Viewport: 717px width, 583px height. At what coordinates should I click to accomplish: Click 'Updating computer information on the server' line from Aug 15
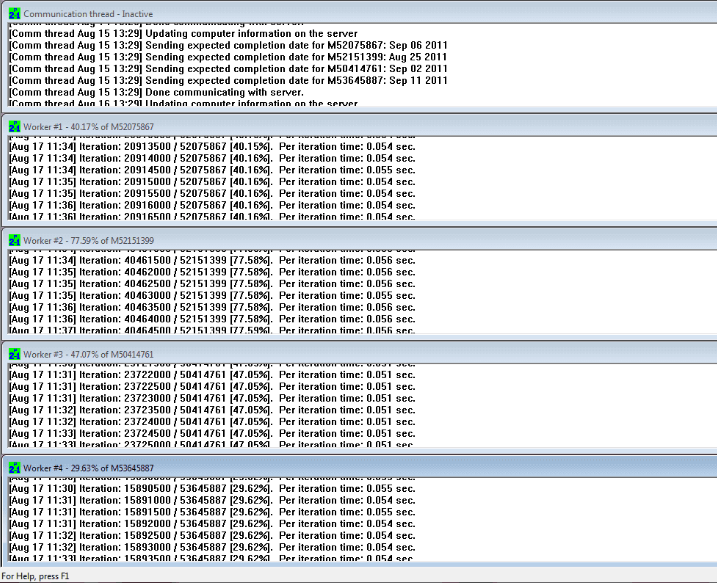[x=183, y=34]
